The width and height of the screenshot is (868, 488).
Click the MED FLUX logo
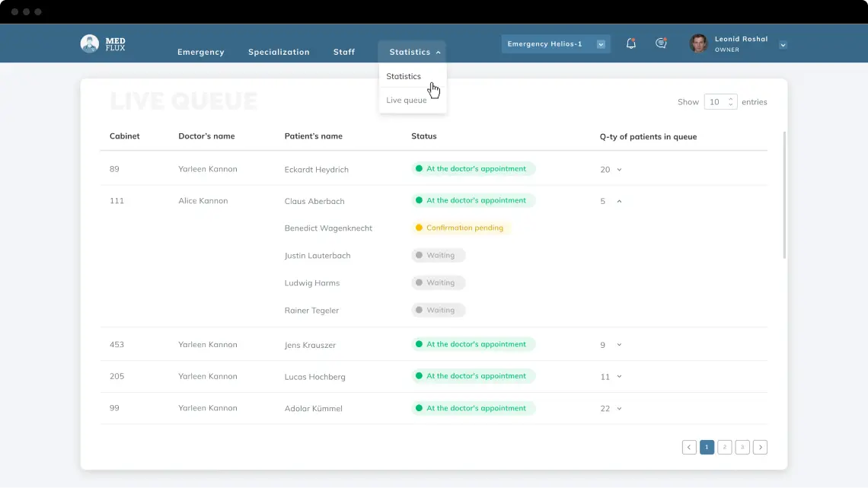point(101,43)
